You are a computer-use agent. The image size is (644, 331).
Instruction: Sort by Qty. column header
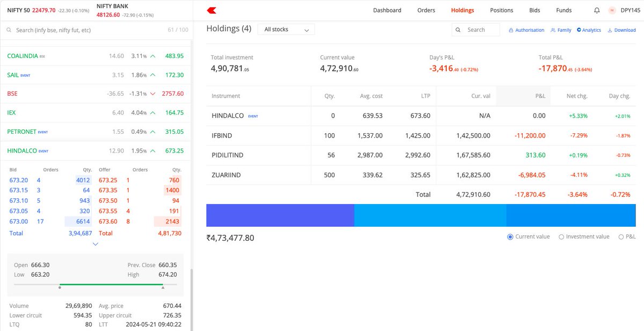tap(330, 96)
